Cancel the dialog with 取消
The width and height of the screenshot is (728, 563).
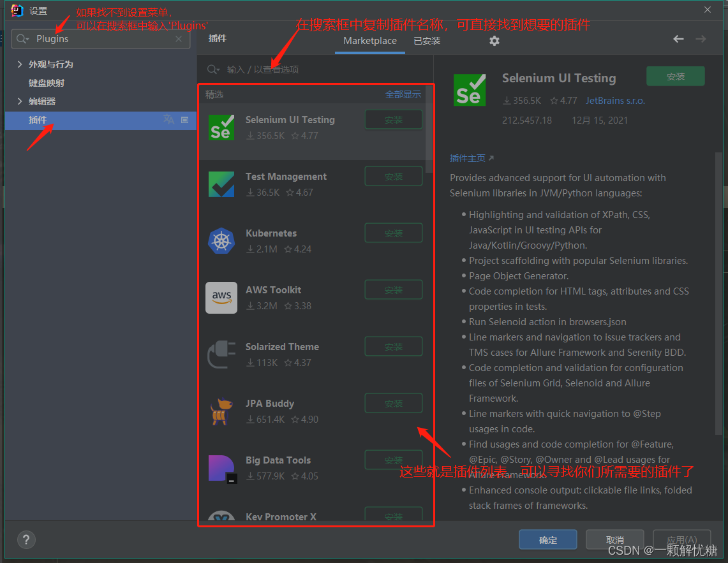pyautogui.click(x=614, y=540)
